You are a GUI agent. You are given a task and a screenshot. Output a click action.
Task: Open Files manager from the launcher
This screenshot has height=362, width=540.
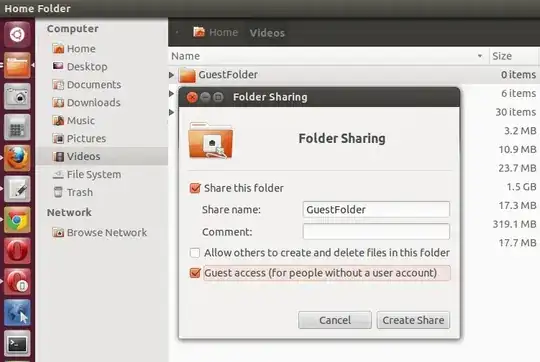tap(17, 65)
